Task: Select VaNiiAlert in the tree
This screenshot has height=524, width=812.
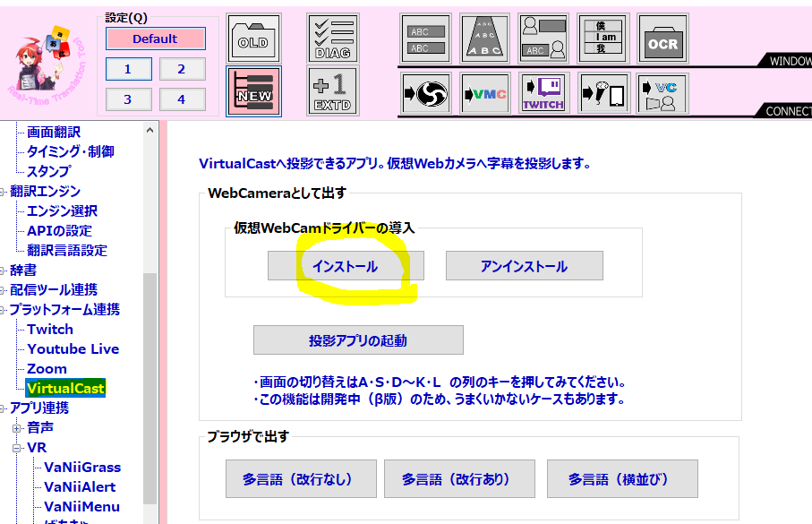Action: tap(80, 486)
